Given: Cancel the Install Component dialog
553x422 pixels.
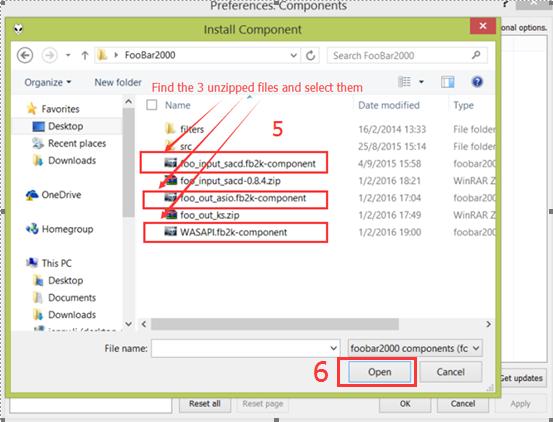Looking at the screenshot, I should 450,372.
